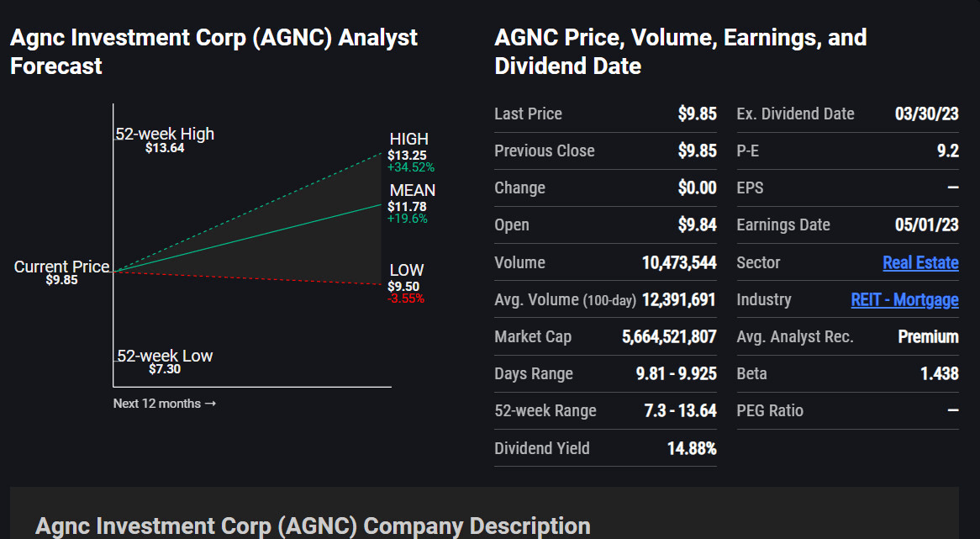Viewport: 980px width, 539px height.
Task: Click the Premium analyst recommendation value
Action: pos(928,336)
